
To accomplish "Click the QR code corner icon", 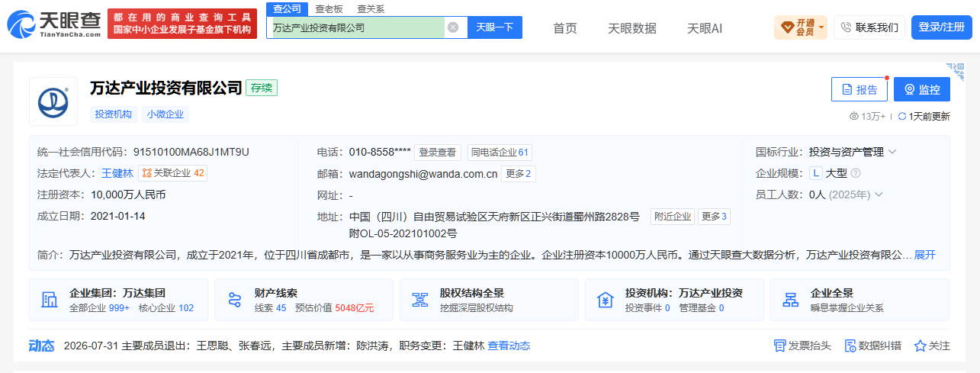I will pos(956,72).
